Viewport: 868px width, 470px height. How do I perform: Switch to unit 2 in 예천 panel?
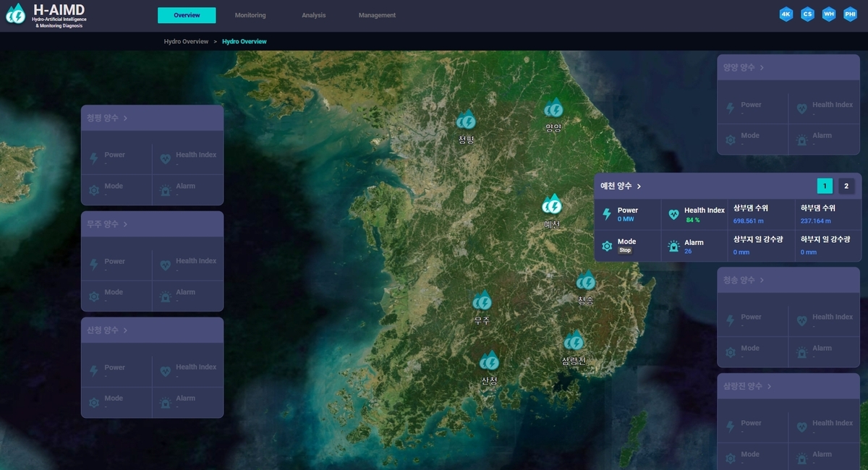[846, 186]
